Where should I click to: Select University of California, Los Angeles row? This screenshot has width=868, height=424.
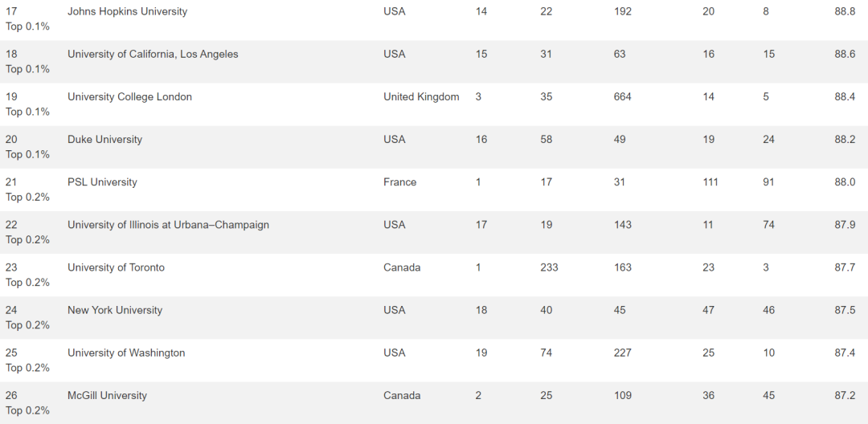point(434,61)
